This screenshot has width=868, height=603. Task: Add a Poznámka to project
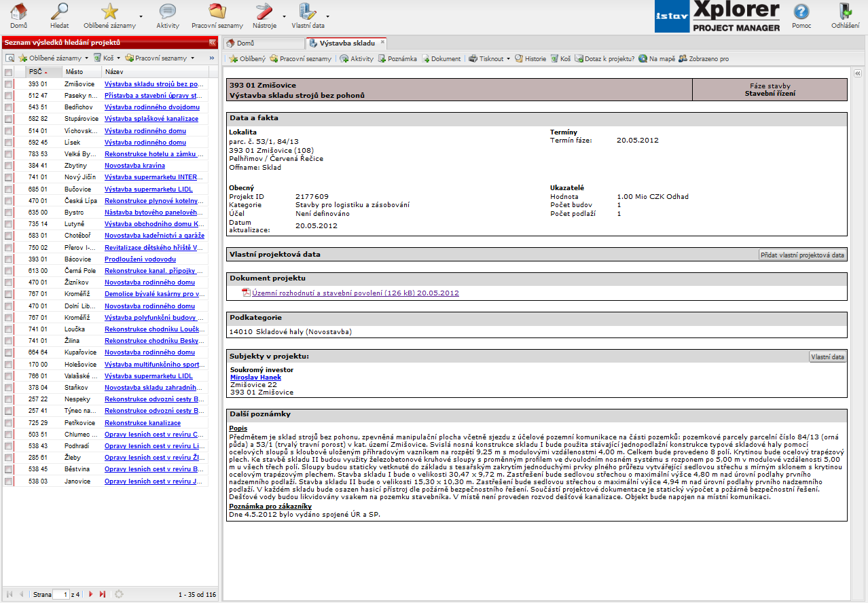click(x=397, y=59)
